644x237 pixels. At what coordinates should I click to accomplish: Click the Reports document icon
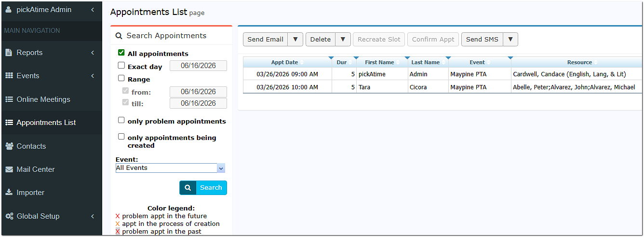click(9, 53)
